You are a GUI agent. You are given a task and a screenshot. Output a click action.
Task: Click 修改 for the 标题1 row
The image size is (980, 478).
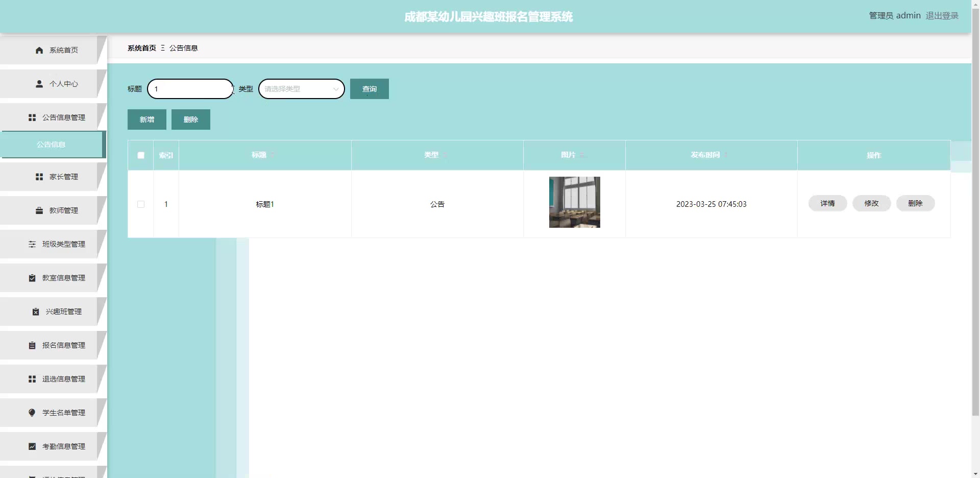(872, 203)
